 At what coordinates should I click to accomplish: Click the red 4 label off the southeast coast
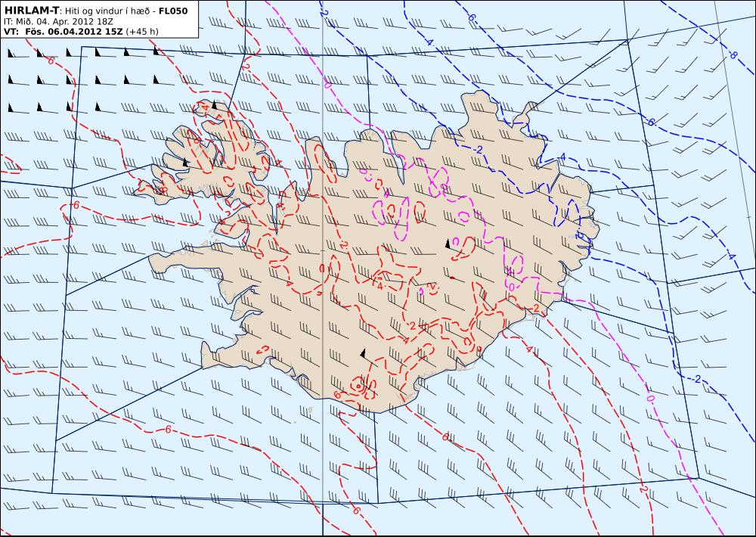(x=529, y=349)
